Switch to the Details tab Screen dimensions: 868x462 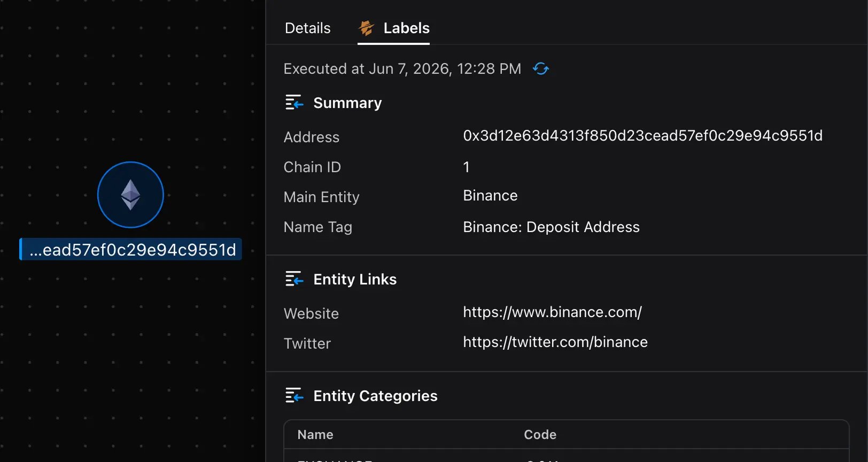point(307,28)
